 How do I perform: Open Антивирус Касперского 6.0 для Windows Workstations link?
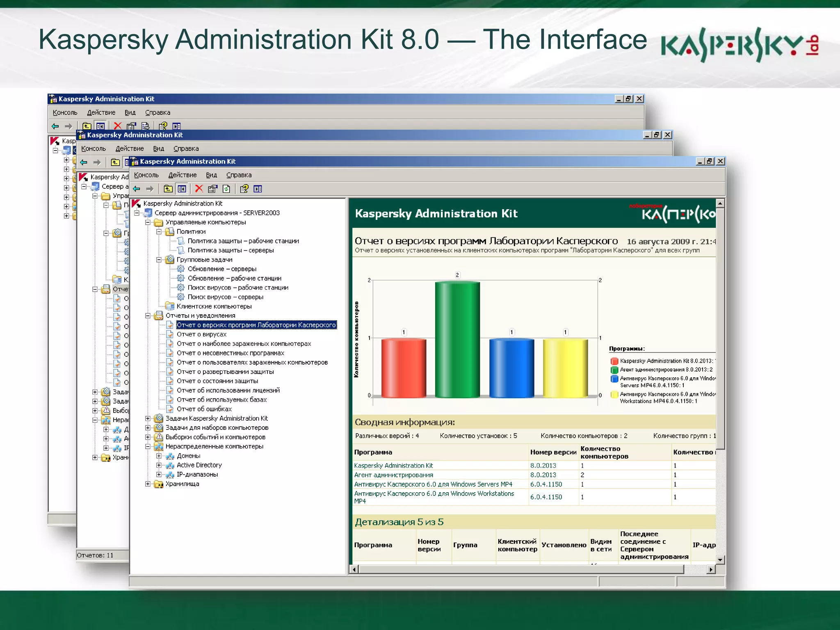[x=434, y=497]
